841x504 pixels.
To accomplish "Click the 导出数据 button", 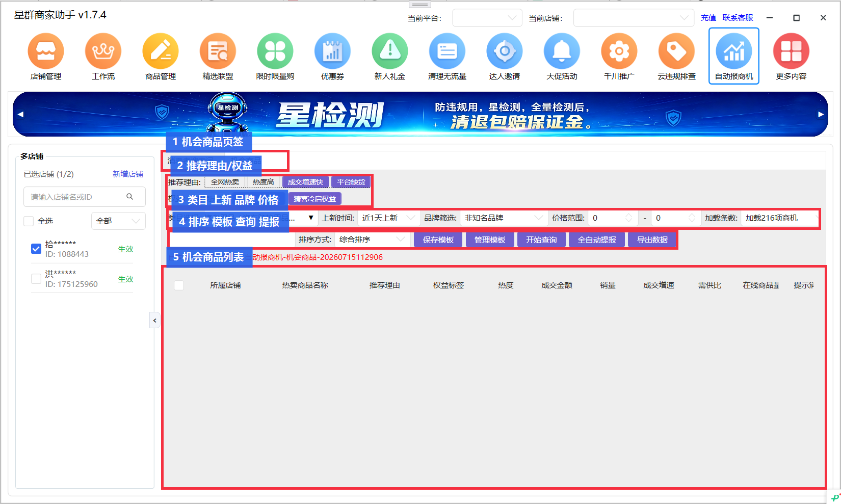I will click(652, 240).
